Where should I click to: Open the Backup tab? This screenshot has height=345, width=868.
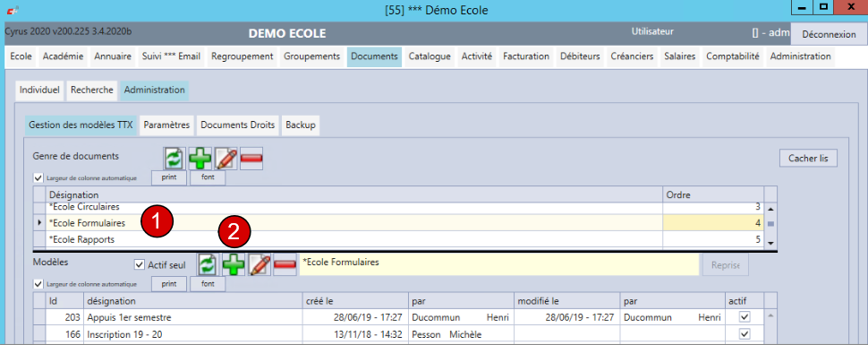301,125
